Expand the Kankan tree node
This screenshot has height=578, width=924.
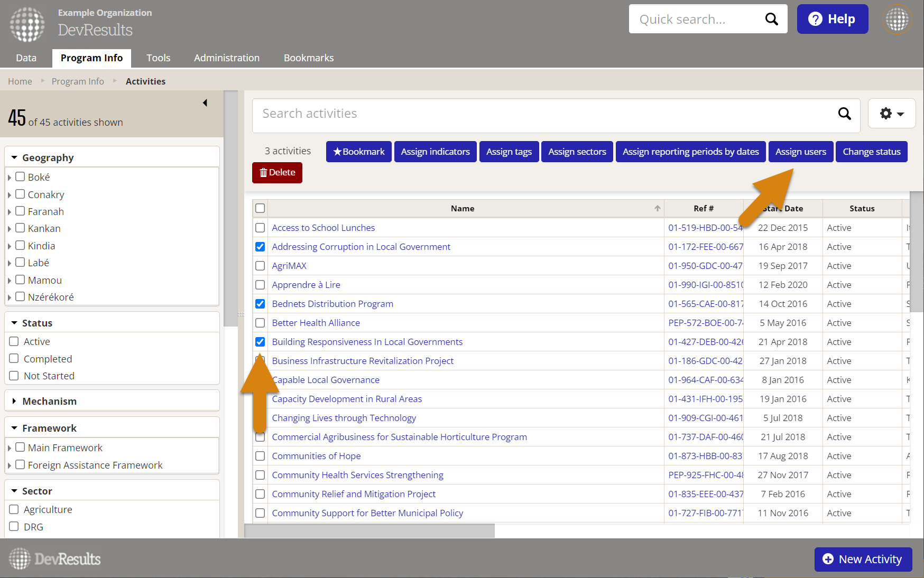point(10,229)
